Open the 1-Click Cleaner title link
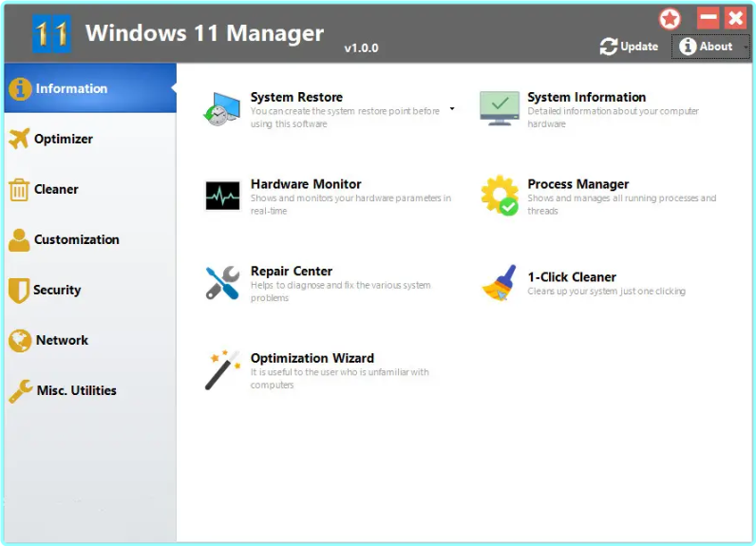 coord(572,277)
